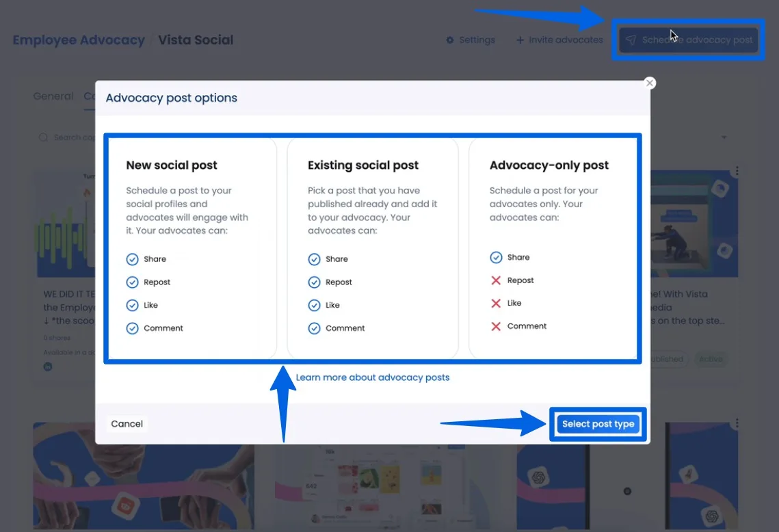Viewport: 779px width, 532px height.
Task: Open the tab next to General
Action: 92,96
